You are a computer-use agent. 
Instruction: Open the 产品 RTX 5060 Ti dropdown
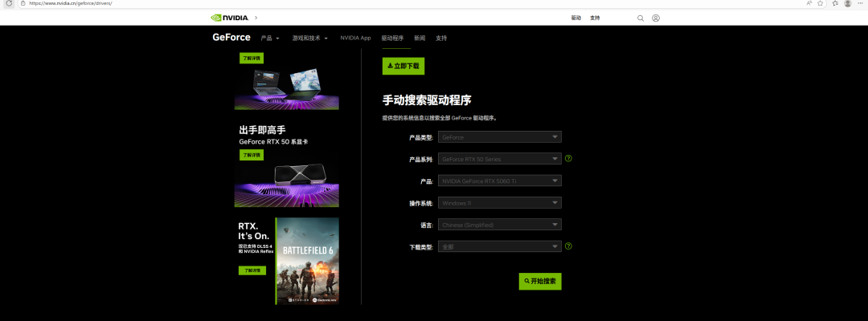click(x=499, y=181)
